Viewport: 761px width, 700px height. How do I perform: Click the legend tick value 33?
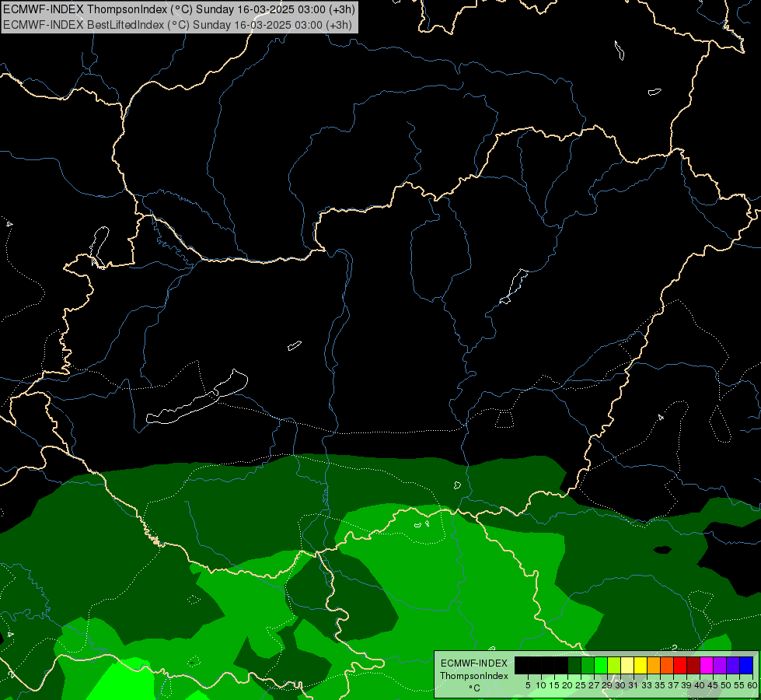pos(647,685)
